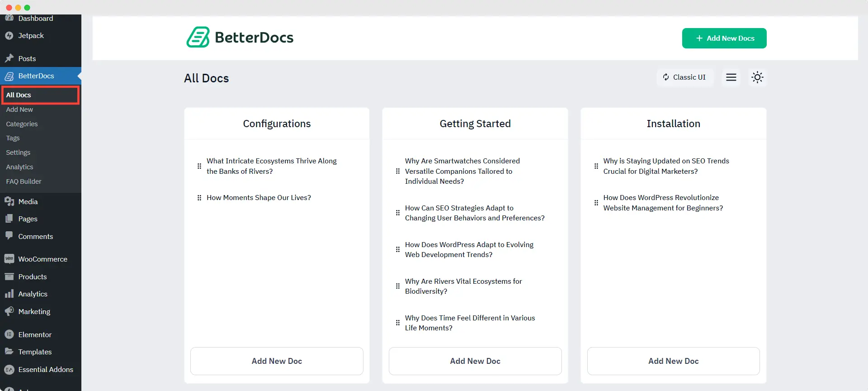Open 'How Does WordPress Revolutionize' doc
The width and height of the screenshot is (868, 391).
[x=663, y=203]
